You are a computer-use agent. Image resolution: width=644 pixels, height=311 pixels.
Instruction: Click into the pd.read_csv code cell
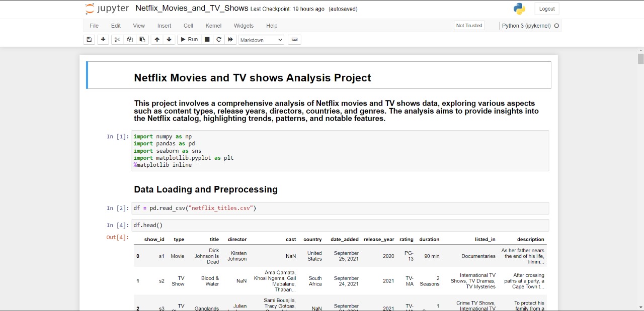340,208
